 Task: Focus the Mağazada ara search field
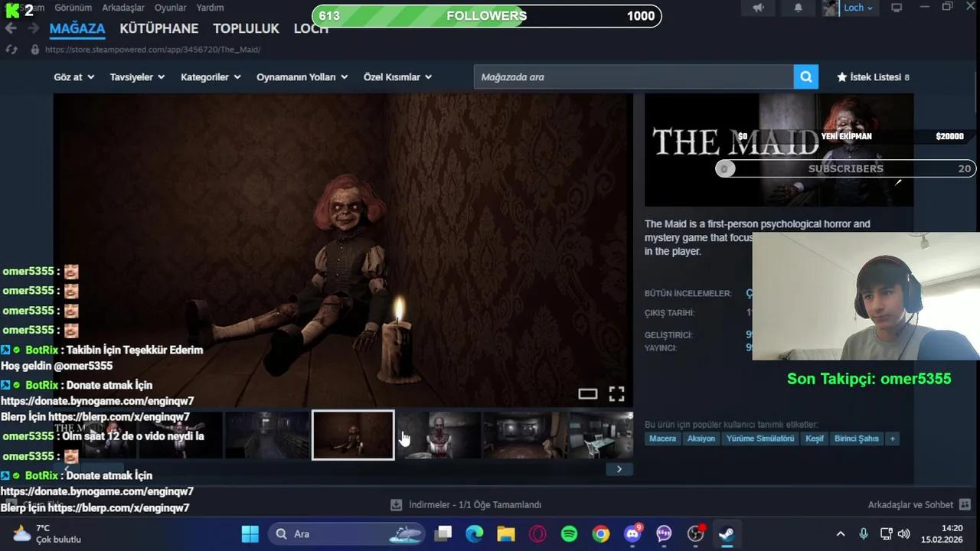633,77
